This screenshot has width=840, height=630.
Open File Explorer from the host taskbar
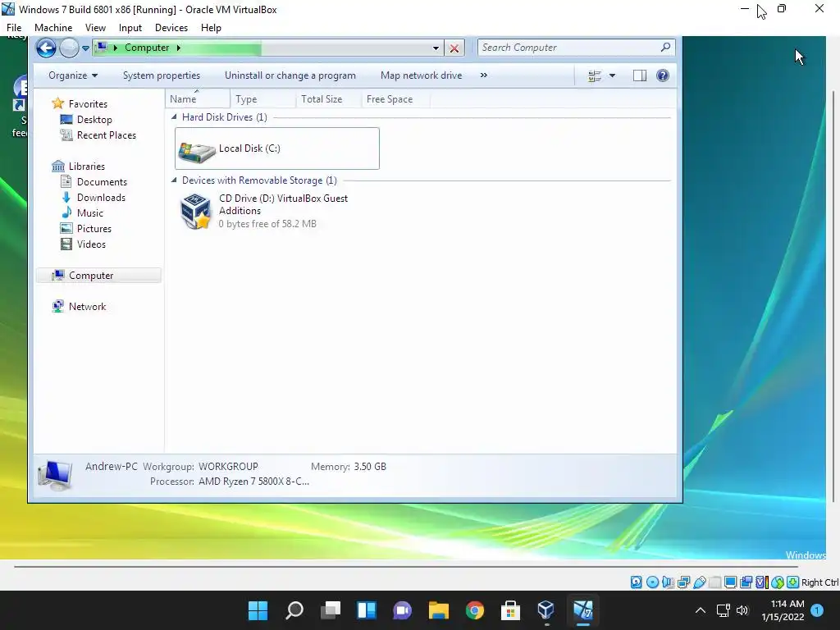coord(438,610)
